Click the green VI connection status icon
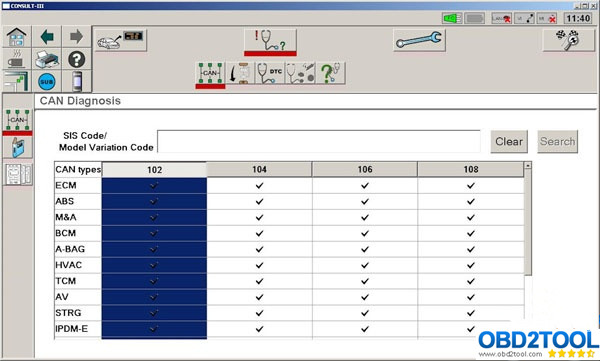 (452, 18)
